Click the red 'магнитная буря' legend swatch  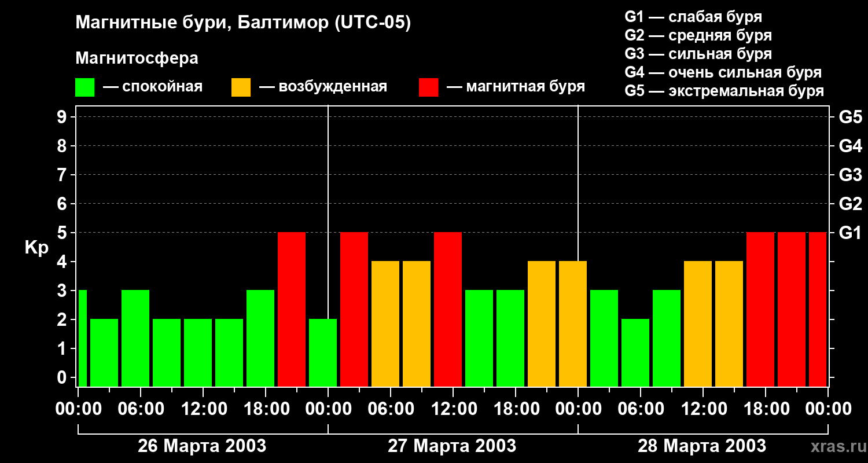pyautogui.click(x=428, y=87)
